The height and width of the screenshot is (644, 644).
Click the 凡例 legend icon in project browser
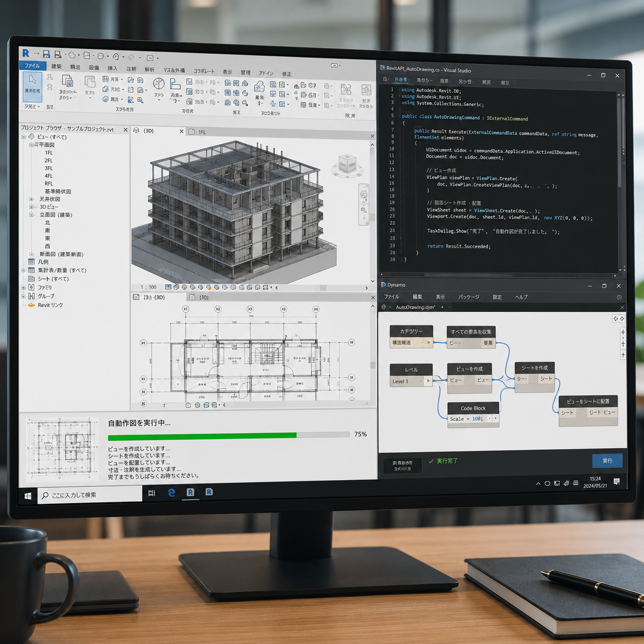click(31, 262)
